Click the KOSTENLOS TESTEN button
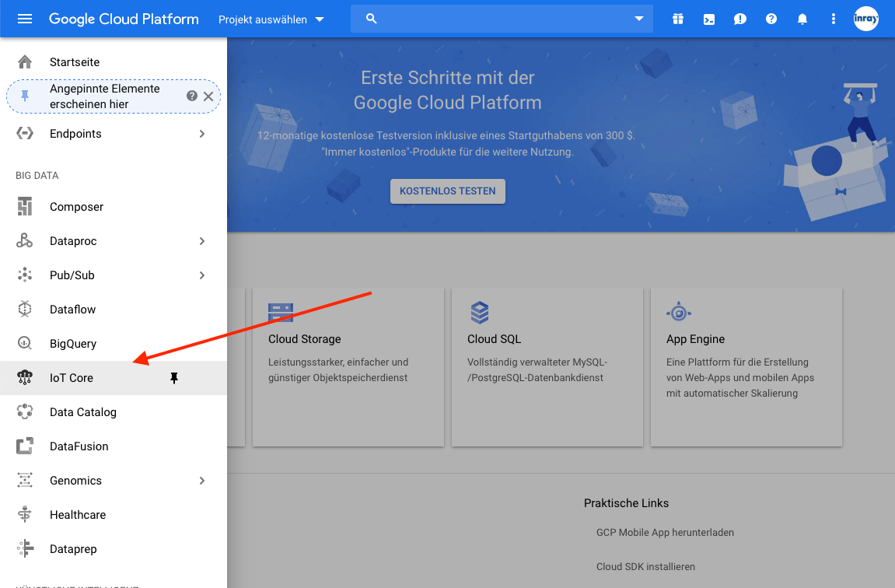 [447, 191]
